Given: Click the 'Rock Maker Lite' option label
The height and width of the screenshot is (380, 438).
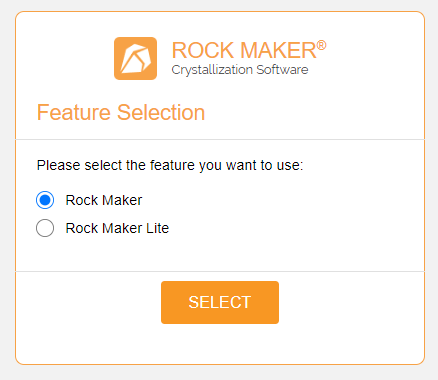Looking at the screenshot, I should [x=117, y=228].
